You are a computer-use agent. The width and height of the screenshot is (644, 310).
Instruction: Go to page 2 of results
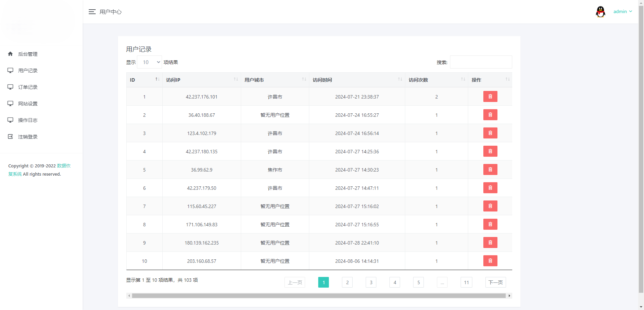click(347, 282)
